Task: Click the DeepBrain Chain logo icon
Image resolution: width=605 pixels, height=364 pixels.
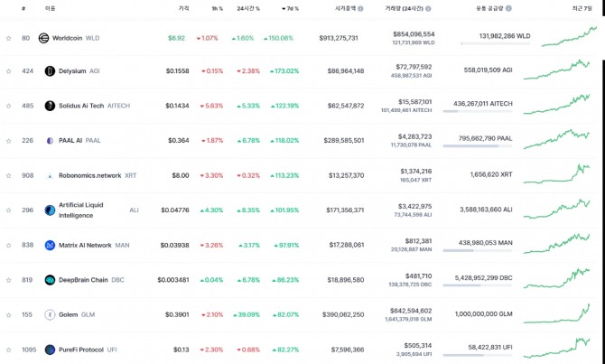Action: [x=50, y=280]
